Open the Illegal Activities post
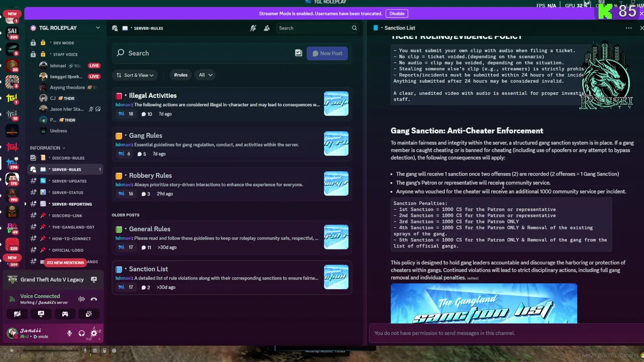Image resolution: width=644 pixels, height=362 pixels. (x=231, y=104)
